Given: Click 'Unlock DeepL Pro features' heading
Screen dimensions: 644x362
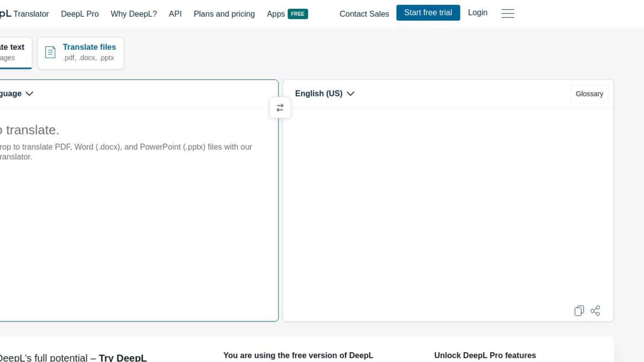Looking at the screenshot, I should coord(485,355).
